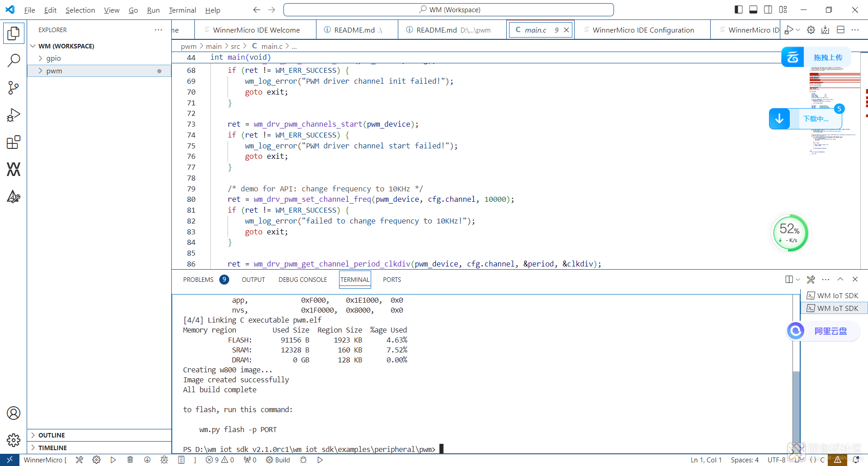This screenshot has height=466, width=868.
Task: Switch to the OUTPUT tab
Action: [253, 280]
